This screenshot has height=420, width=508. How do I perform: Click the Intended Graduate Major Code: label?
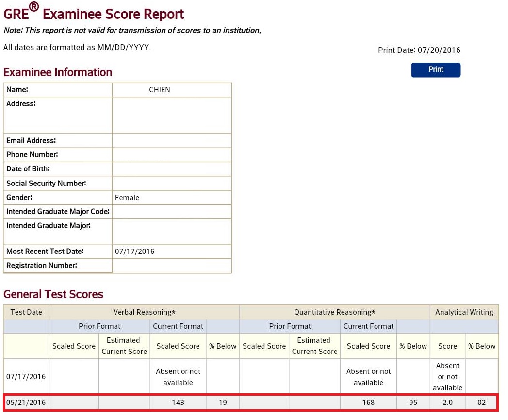[58, 212]
